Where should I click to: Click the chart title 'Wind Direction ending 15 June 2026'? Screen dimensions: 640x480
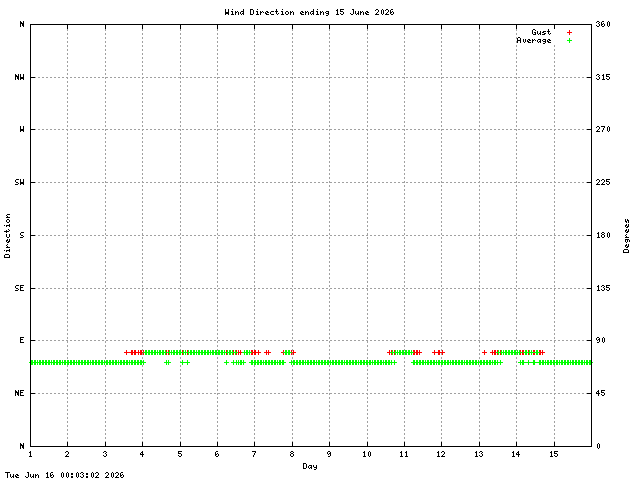309,12
